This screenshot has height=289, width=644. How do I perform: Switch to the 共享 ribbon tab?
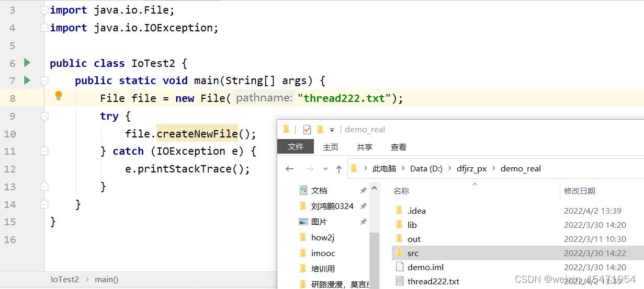[365, 147]
